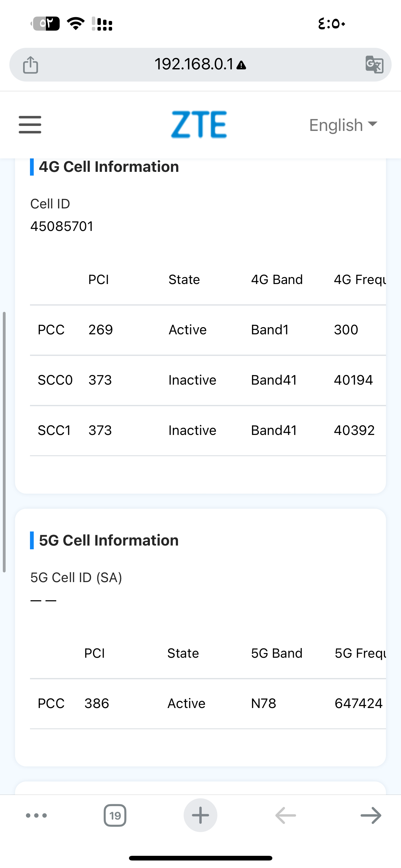Go forward with the right arrow
Image resolution: width=401 pixels, height=868 pixels.
coord(371,816)
